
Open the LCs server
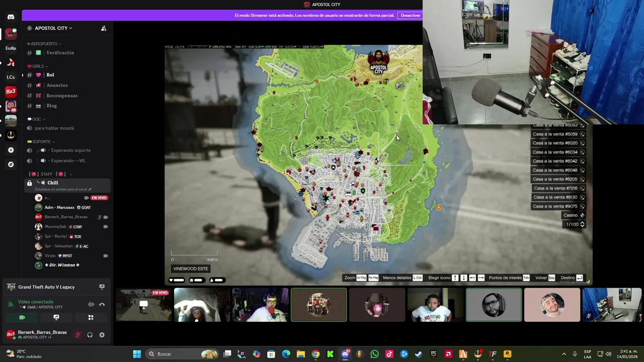point(11,77)
